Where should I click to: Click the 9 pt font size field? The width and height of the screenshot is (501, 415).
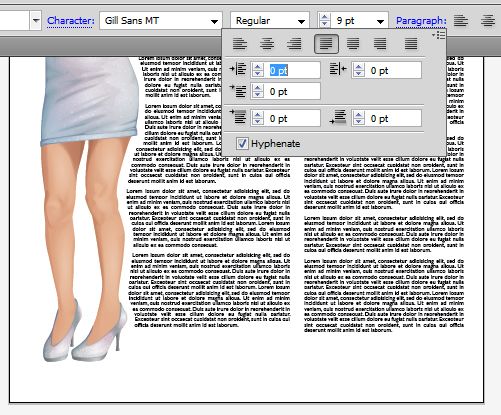[353, 21]
